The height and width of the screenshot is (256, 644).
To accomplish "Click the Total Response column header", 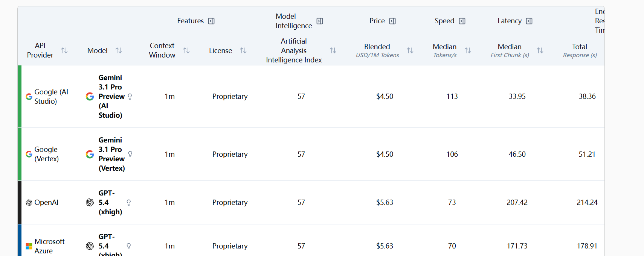I will click(x=580, y=50).
